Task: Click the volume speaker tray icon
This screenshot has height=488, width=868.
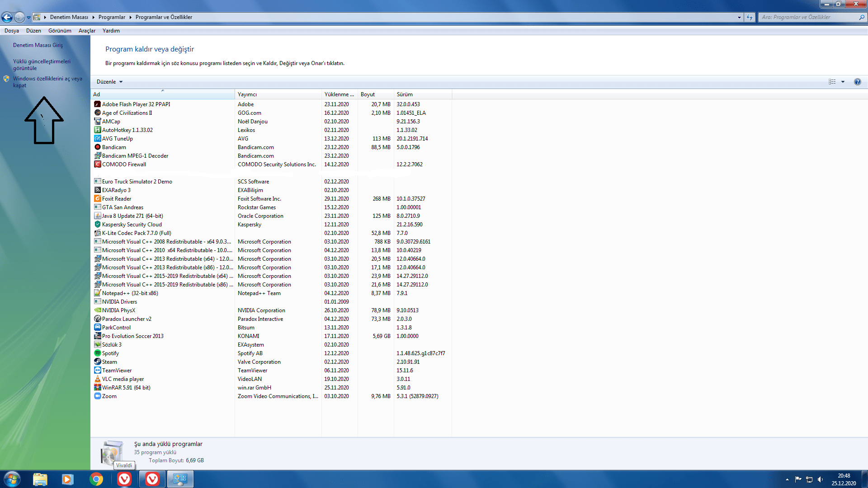Action: 820,479
